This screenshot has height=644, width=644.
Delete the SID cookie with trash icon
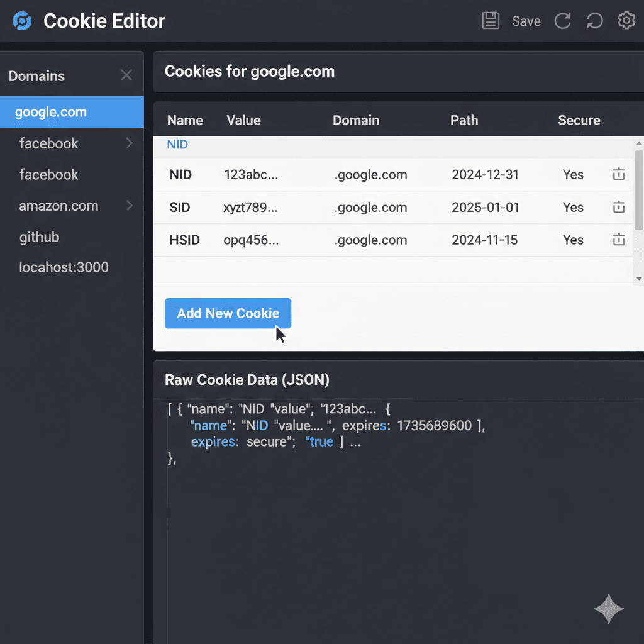click(x=619, y=208)
